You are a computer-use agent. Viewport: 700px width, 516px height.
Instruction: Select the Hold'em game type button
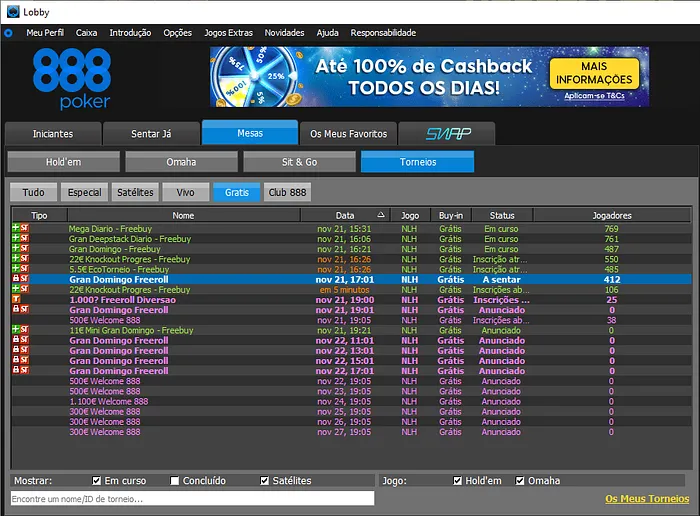(63, 162)
